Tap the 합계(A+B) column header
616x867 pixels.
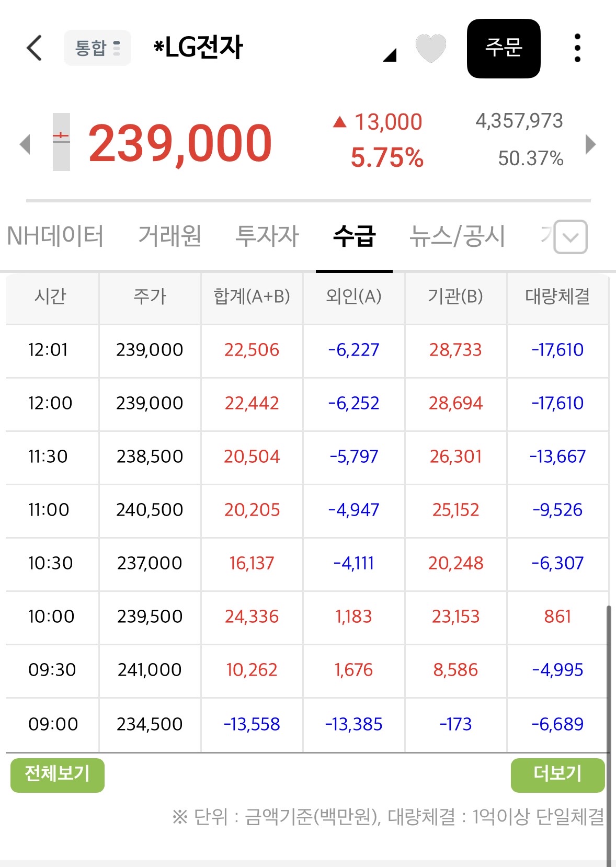[252, 296]
